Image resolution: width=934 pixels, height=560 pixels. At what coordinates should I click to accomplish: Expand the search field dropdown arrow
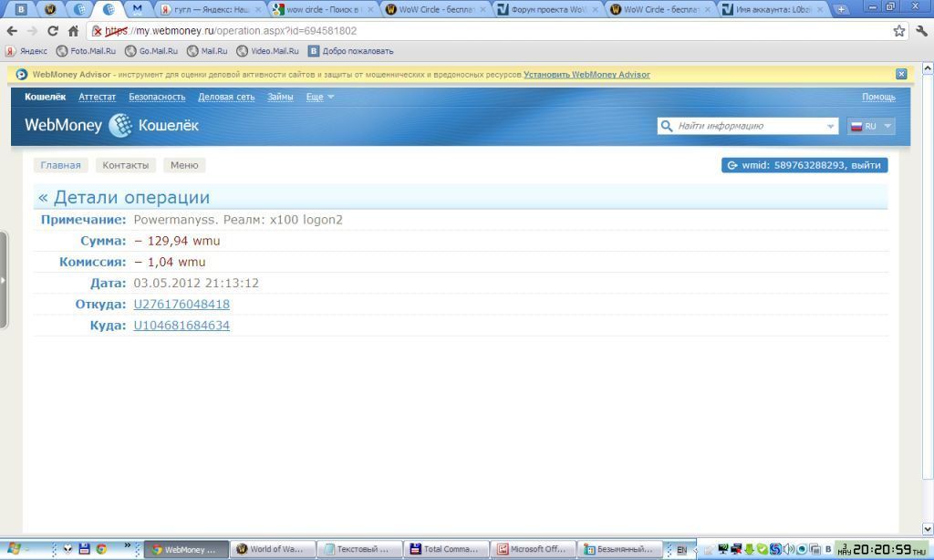[830, 126]
